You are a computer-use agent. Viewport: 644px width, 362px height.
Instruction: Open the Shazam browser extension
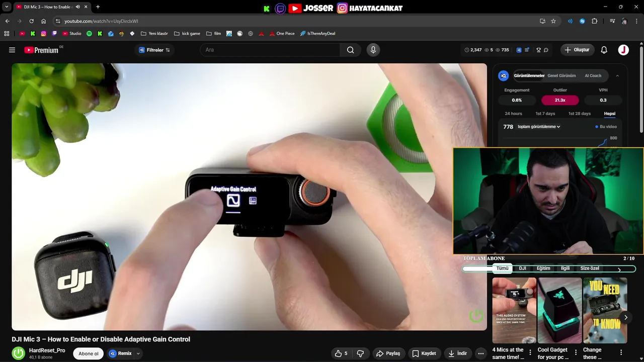click(582, 21)
